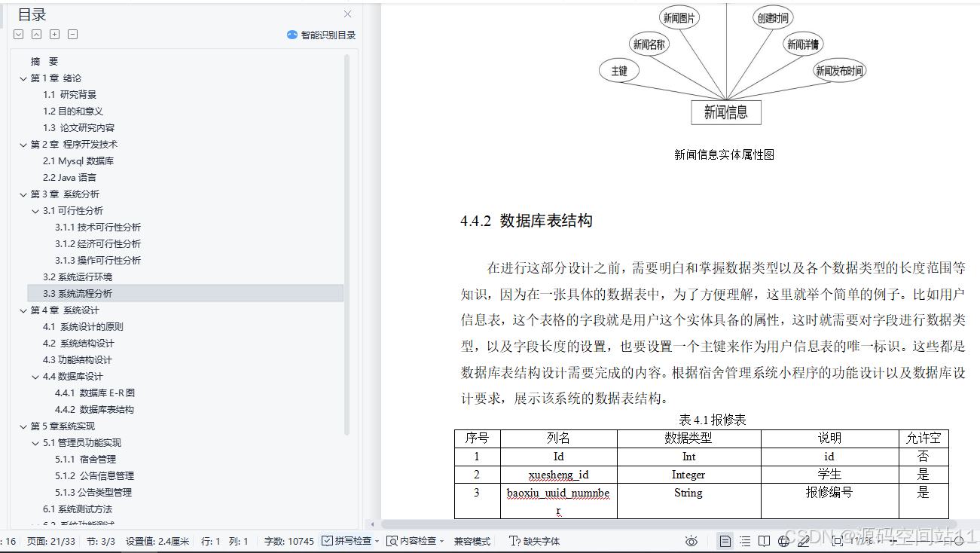Click the full-screen view icon
The width and height of the screenshot is (980, 553).
tap(838, 540)
